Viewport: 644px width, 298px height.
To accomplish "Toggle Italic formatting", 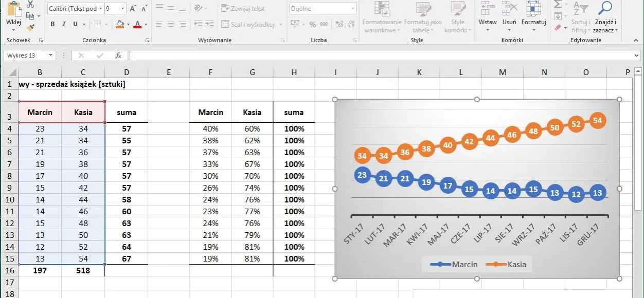I will (64, 24).
